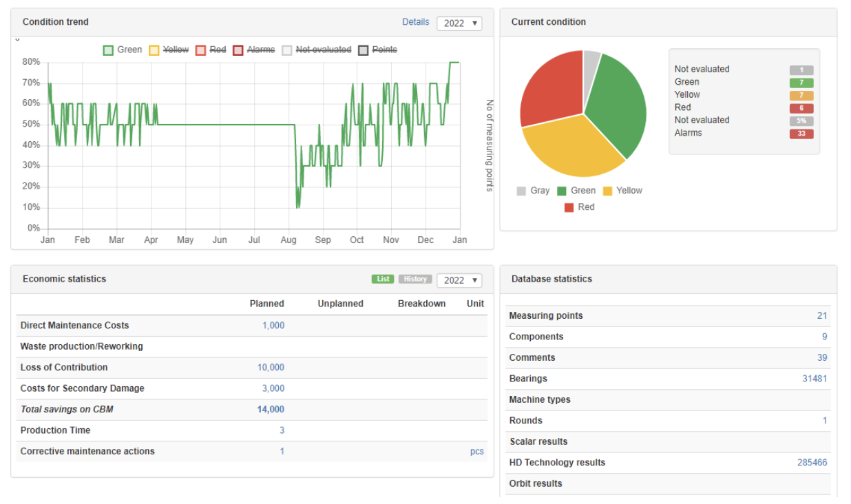Enable the Yellow series in trend legend
Screen dimensions: 851x504
pyautogui.click(x=169, y=50)
